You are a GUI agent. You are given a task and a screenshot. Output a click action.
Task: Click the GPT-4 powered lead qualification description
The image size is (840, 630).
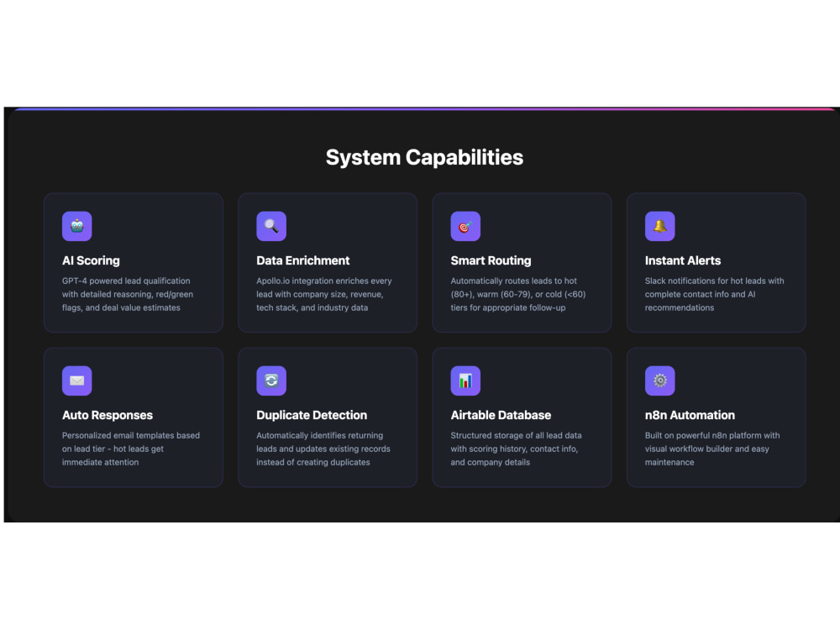128,294
